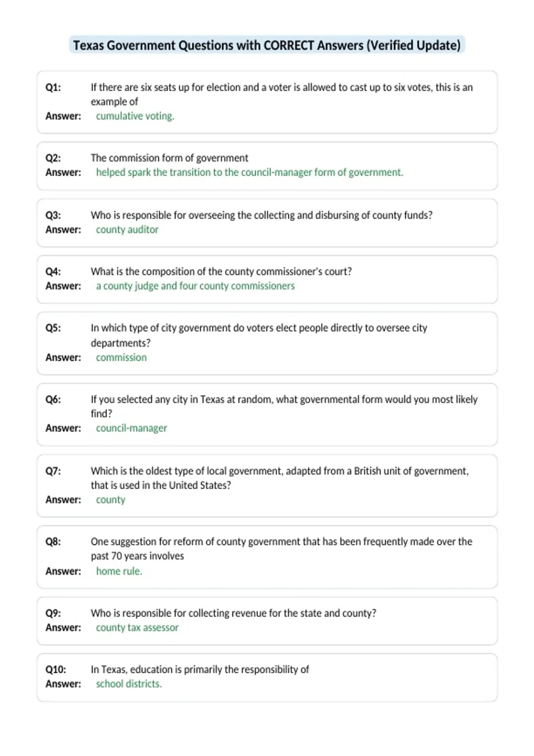Viewport: 534px width, 756px height.
Task: Click the 'county tax assessor' answer
Action: pos(137,627)
